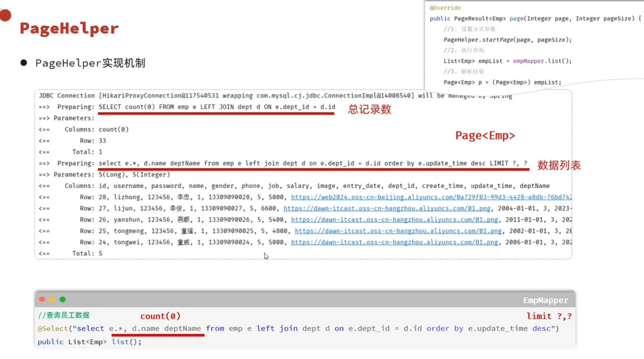
Task: Click 'Page<Emp> p = (Page<Emp>) empList;' line
Action: (x=502, y=82)
